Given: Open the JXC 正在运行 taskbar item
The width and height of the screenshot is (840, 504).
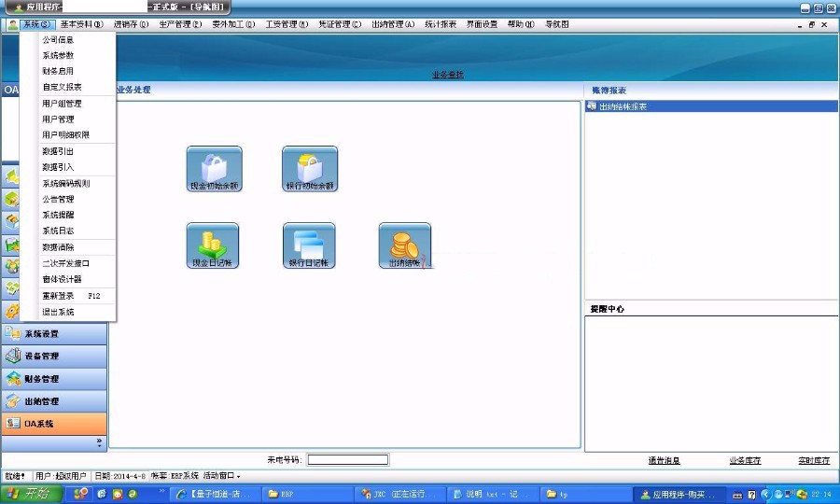Looking at the screenshot, I should [x=401, y=494].
